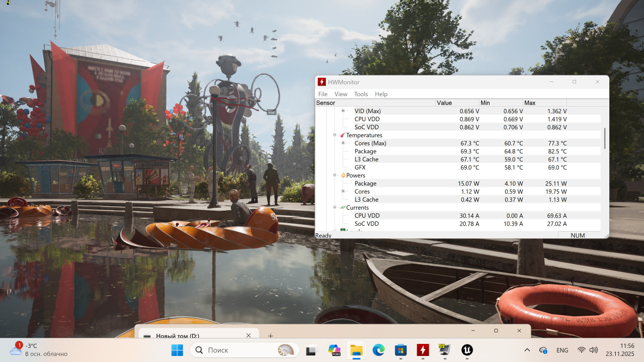
Task: Switch the ENG input language indicator
Action: 562,350
